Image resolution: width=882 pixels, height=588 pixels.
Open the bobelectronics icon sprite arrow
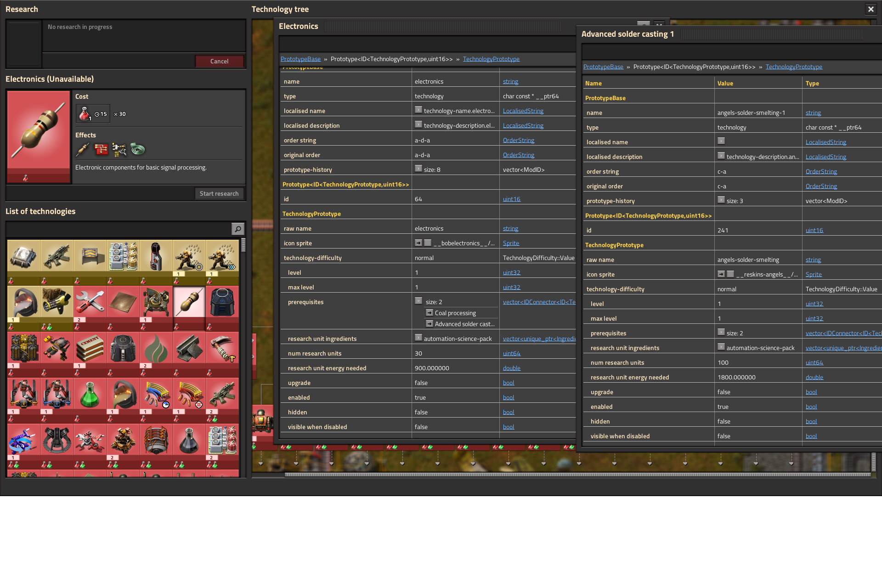pyautogui.click(x=418, y=243)
